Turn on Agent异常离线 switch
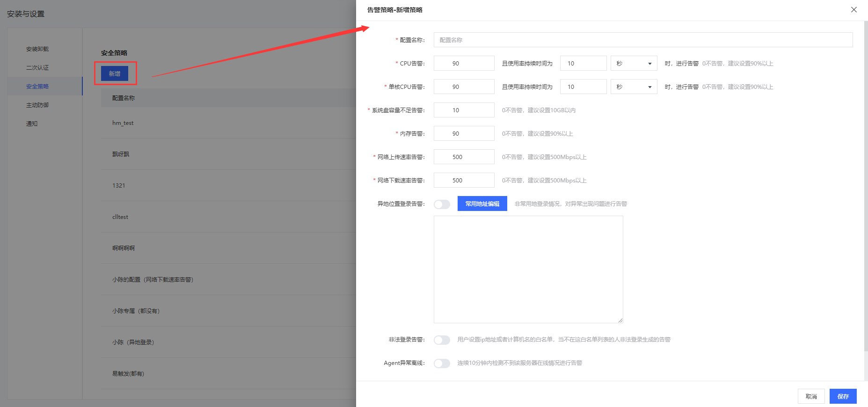The height and width of the screenshot is (407, 868). (441, 363)
